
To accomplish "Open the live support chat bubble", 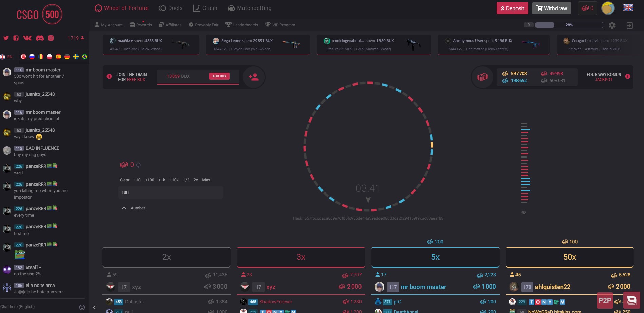I will (631, 300).
